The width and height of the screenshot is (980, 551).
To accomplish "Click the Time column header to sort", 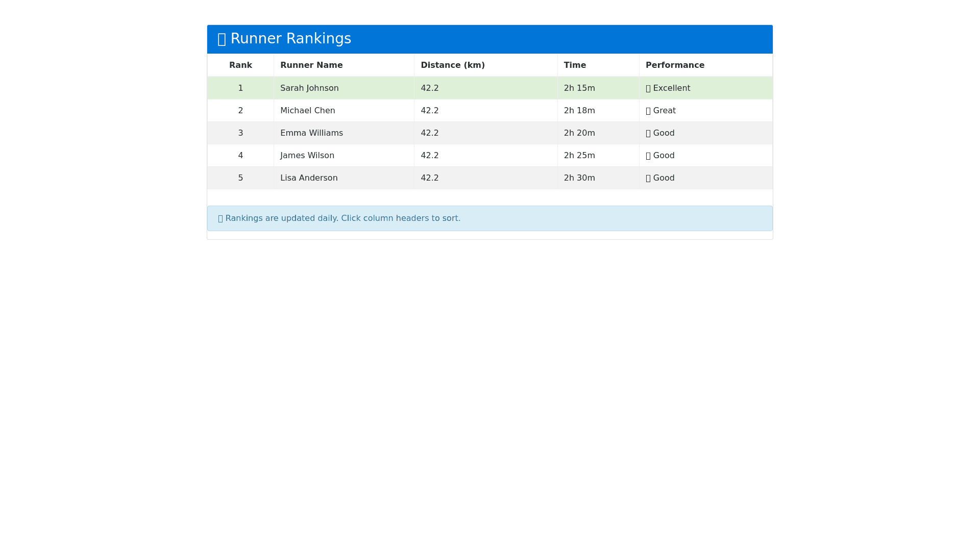I will click(575, 65).
